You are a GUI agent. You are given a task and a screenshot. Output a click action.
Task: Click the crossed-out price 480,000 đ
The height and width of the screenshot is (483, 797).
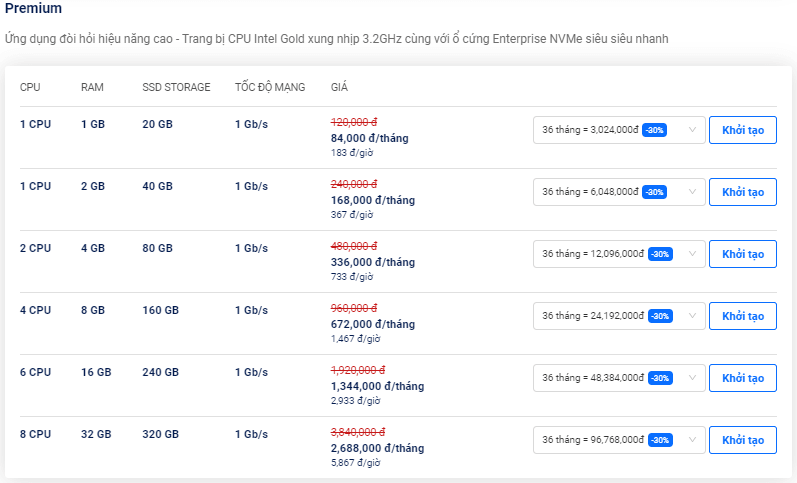point(354,246)
